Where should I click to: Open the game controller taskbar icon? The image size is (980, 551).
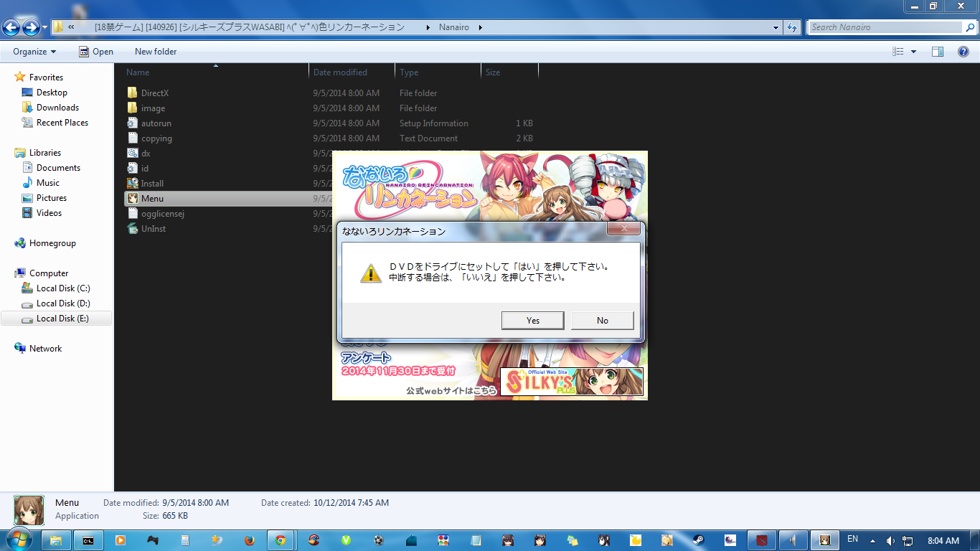click(153, 540)
